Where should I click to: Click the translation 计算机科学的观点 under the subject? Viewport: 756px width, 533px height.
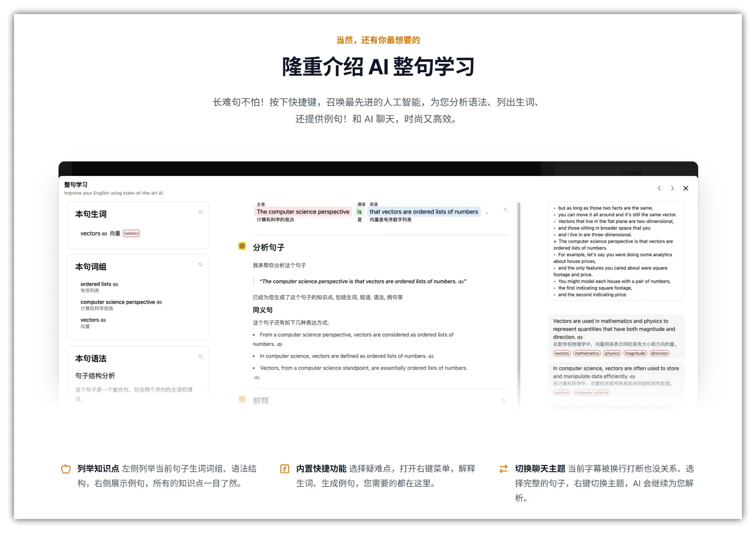[276, 220]
